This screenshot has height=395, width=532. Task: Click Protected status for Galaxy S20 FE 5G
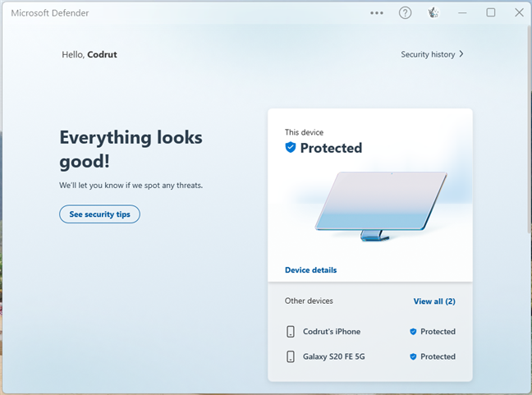(x=438, y=356)
